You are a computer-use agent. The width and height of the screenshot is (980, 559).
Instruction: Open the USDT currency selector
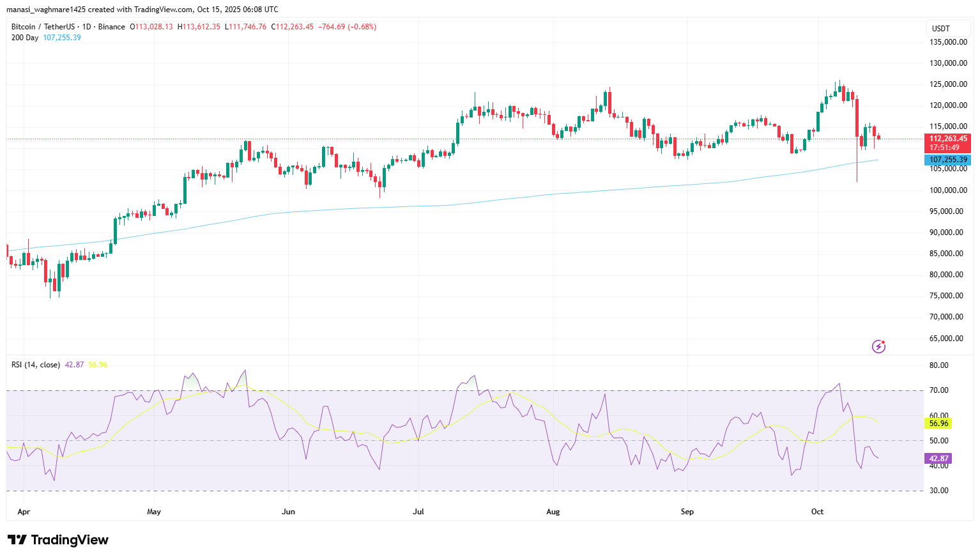click(x=940, y=28)
